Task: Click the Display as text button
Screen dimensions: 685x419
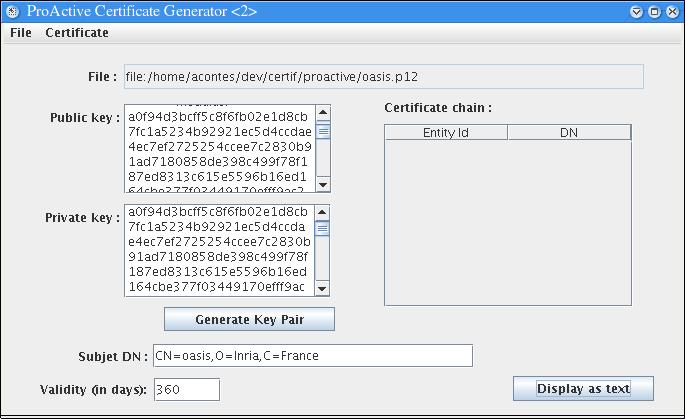Action: pos(583,388)
